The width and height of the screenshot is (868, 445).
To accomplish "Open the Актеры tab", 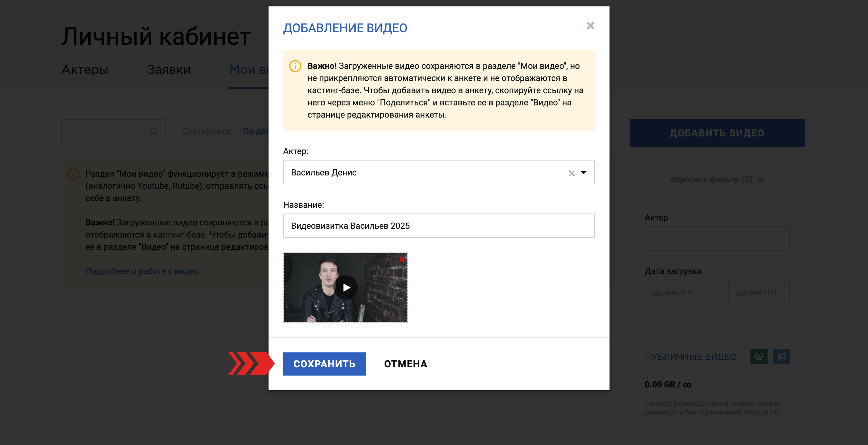I will 85,69.
